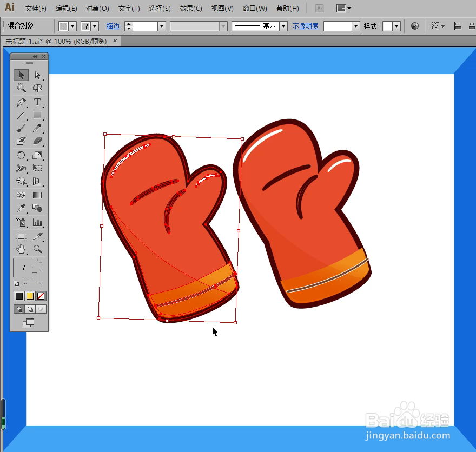Swap fill and stroke arrows

(39, 261)
